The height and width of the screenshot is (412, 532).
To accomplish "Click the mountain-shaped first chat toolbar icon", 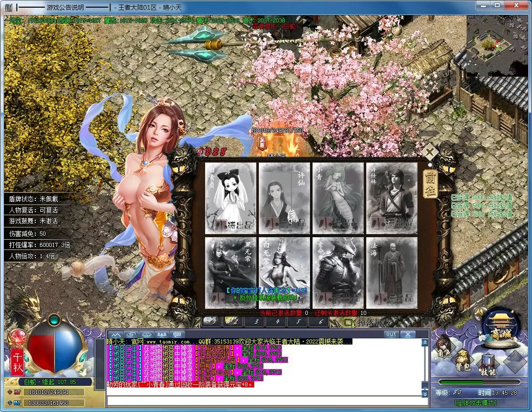I will click(x=116, y=334).
